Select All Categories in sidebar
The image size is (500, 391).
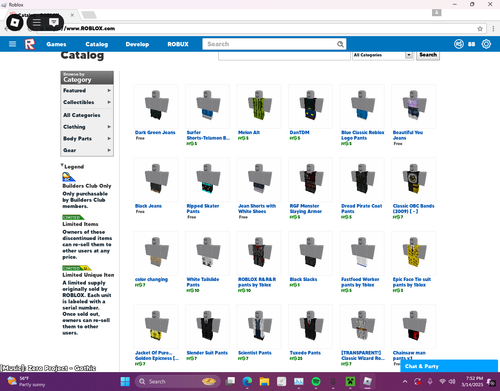tap(82, 115)
